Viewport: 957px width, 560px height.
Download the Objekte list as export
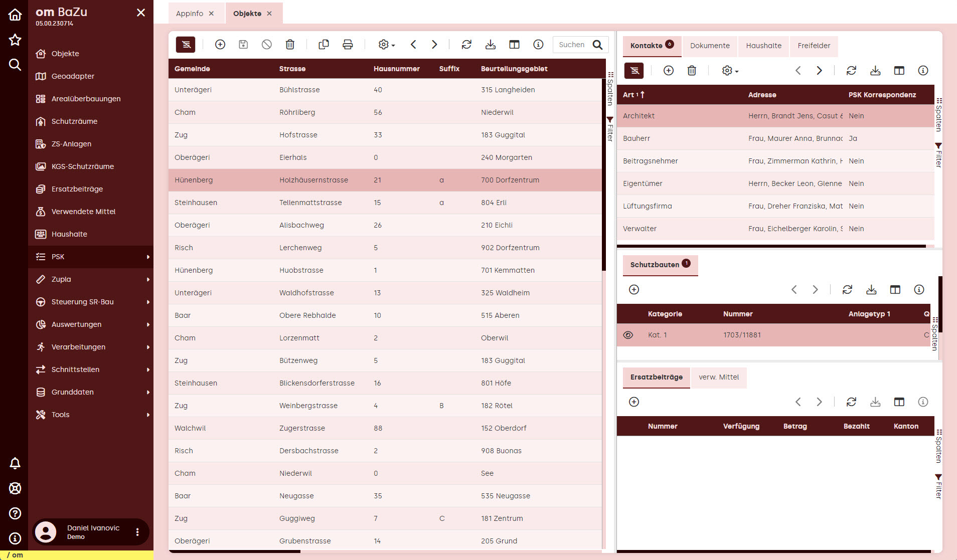pos(491,45)
